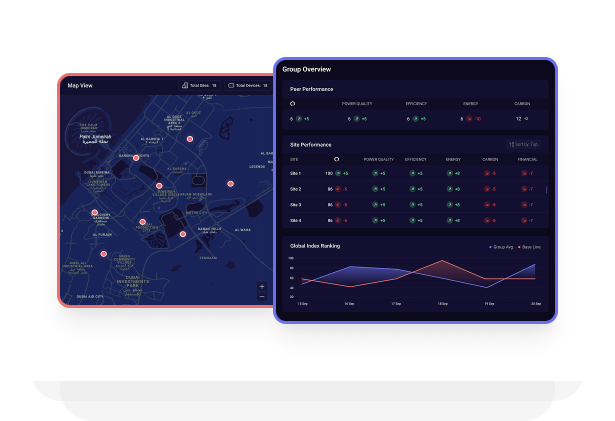Select the Site 1 row
Screen dimensions: 615x421
pyautogui.click(x=295, y=174)
